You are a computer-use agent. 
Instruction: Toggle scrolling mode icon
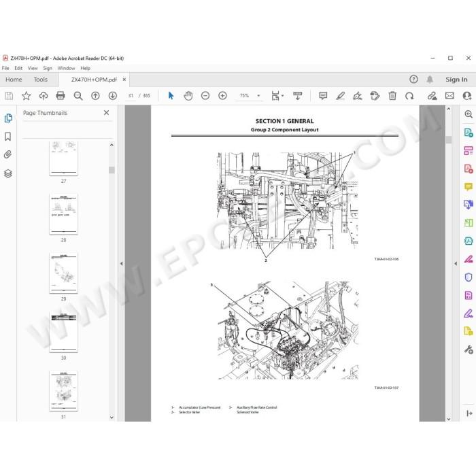pyautogui.click(x=298, y=96)
